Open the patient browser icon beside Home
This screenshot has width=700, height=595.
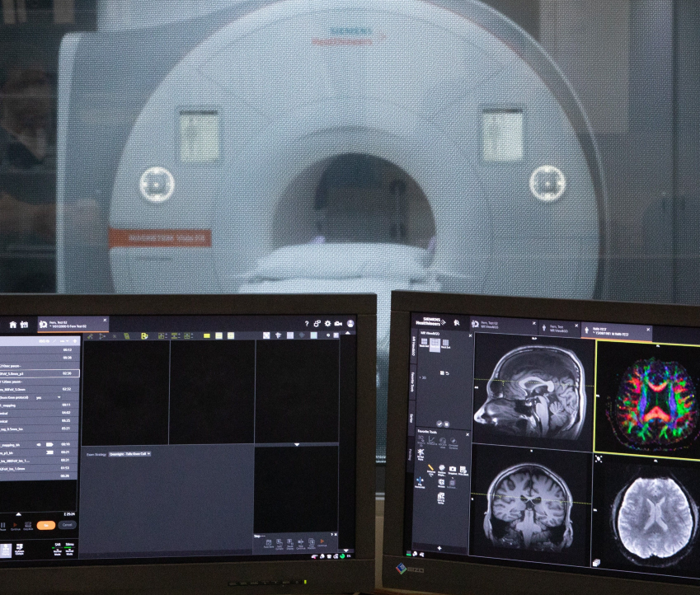click(24, 325)
